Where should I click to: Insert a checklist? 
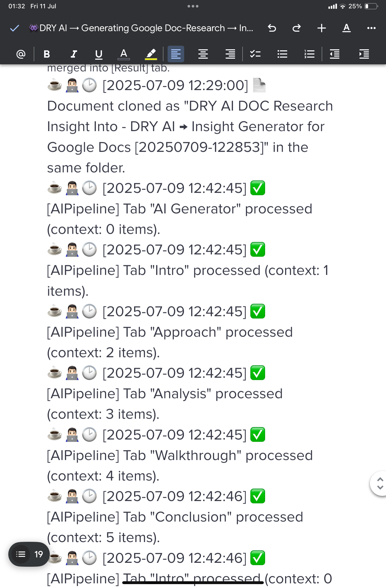(x=255, y=54)
